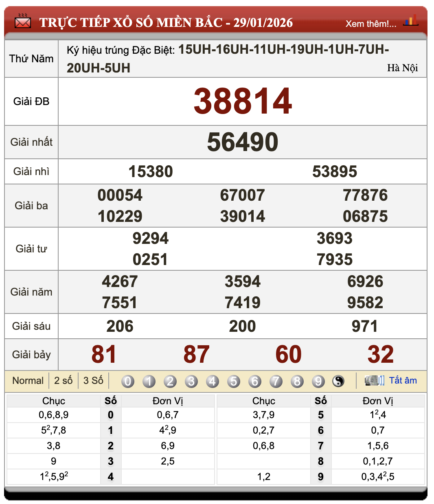The height and width of the screenshot is (504, 434).
Task: Click the digit 8 ball filter
Action: [x=297, y=381]
